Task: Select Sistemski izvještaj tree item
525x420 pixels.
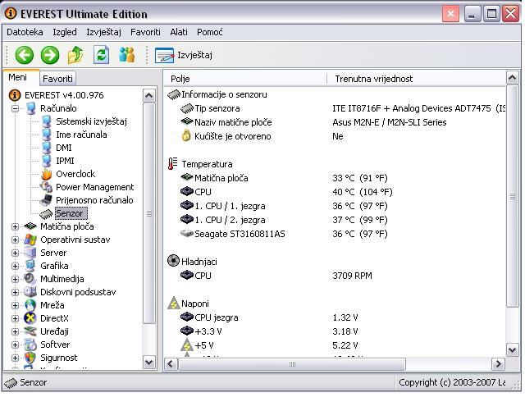Action: pos(91,121)
